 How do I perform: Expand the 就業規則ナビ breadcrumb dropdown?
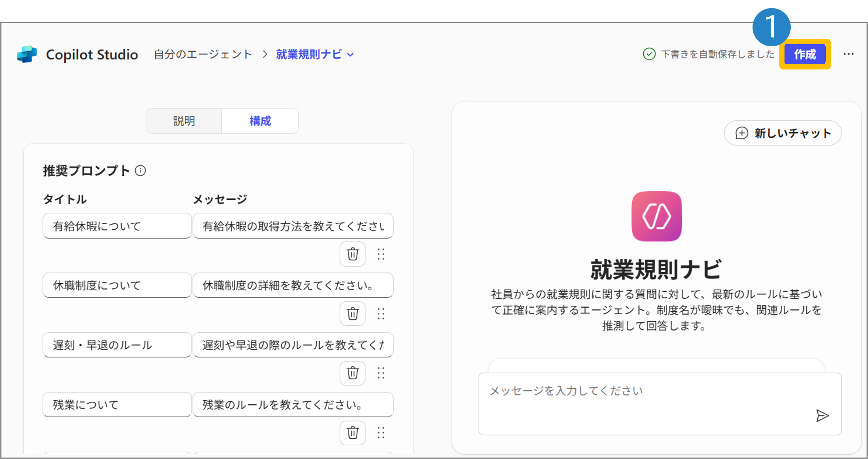coord(351,55)
